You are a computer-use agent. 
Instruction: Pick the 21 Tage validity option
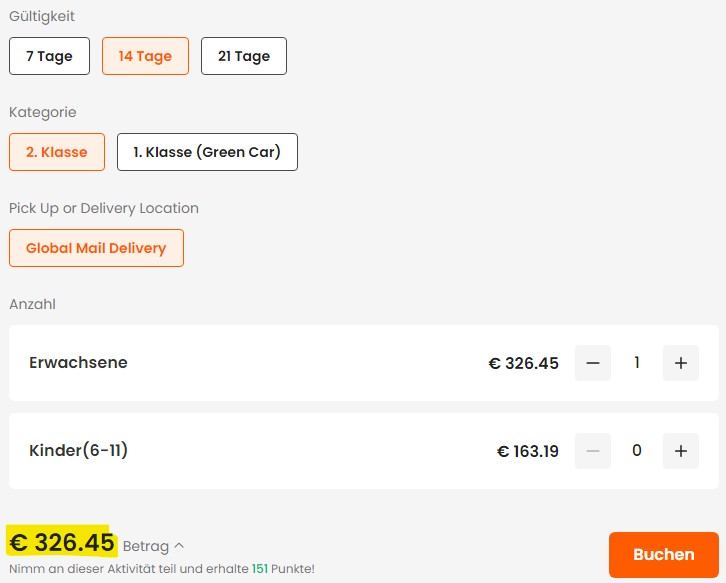tap(244, 56)
